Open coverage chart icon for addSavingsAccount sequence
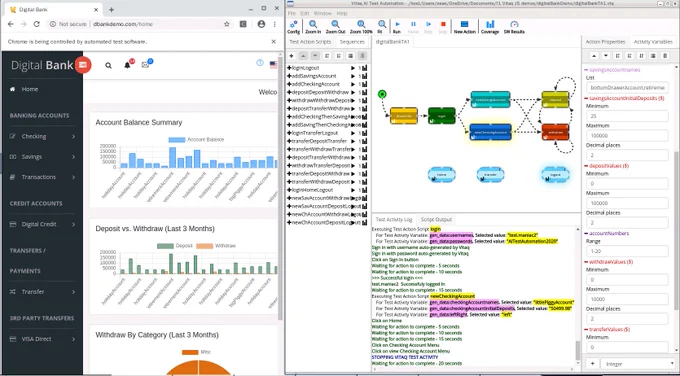Viewport: 680px width, 376px height. pos(364,76)
